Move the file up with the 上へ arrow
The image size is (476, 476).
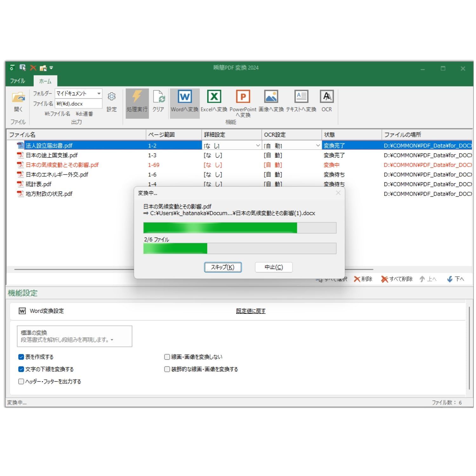click(x=428, y=279)
